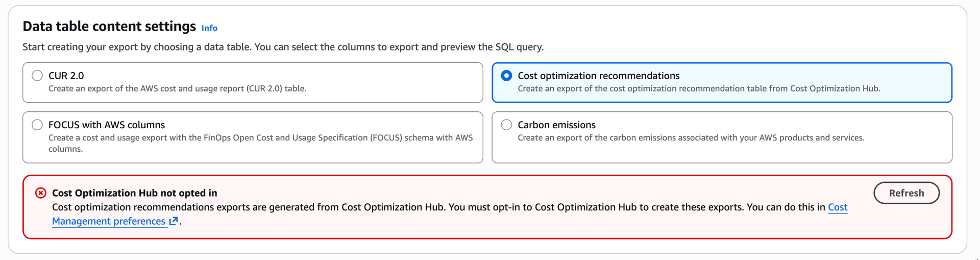Click the Cost optimization recommendations description text
The image size is (980, 260).
[x=699, y=88]
